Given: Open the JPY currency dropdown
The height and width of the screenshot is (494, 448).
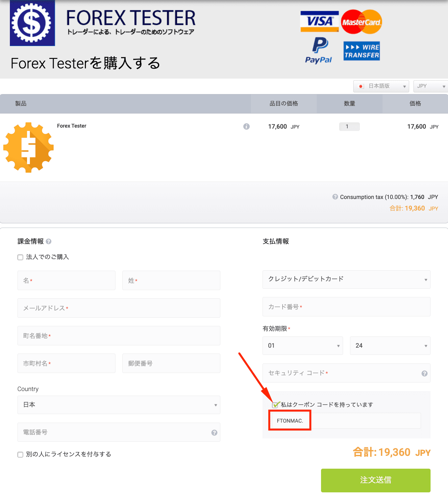Looking at the screenshot, I should coord(431,86).
